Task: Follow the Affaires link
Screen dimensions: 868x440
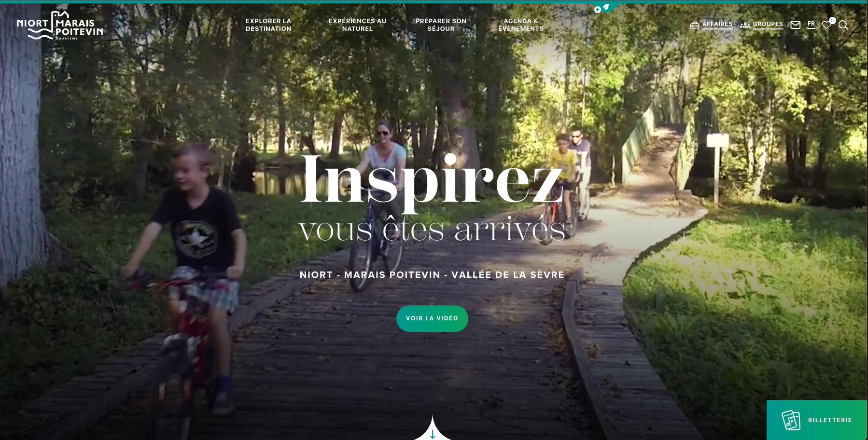Action: pos(717,24)
